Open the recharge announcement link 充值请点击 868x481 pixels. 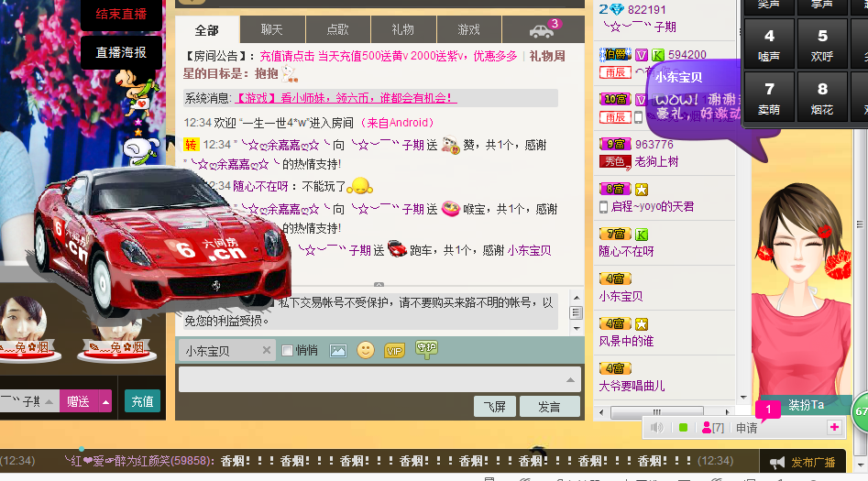(288, 56)
